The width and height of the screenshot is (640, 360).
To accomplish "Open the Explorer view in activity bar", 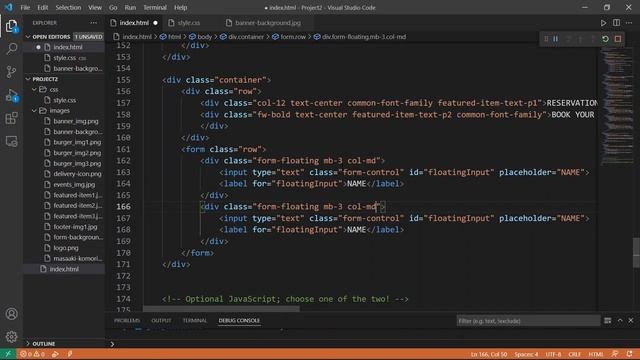I will click(x=11, y=26).
